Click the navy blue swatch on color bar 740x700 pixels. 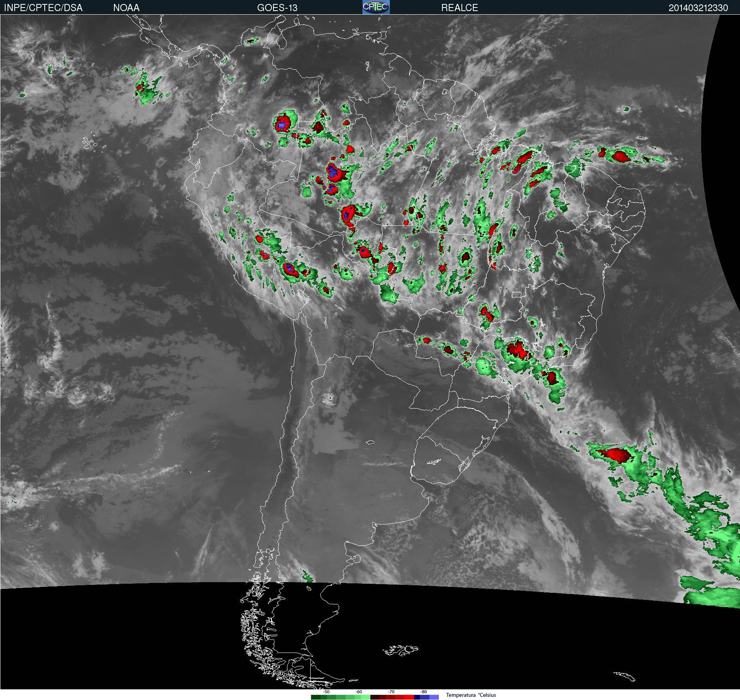pyautogui.click(x=417, y=697)
